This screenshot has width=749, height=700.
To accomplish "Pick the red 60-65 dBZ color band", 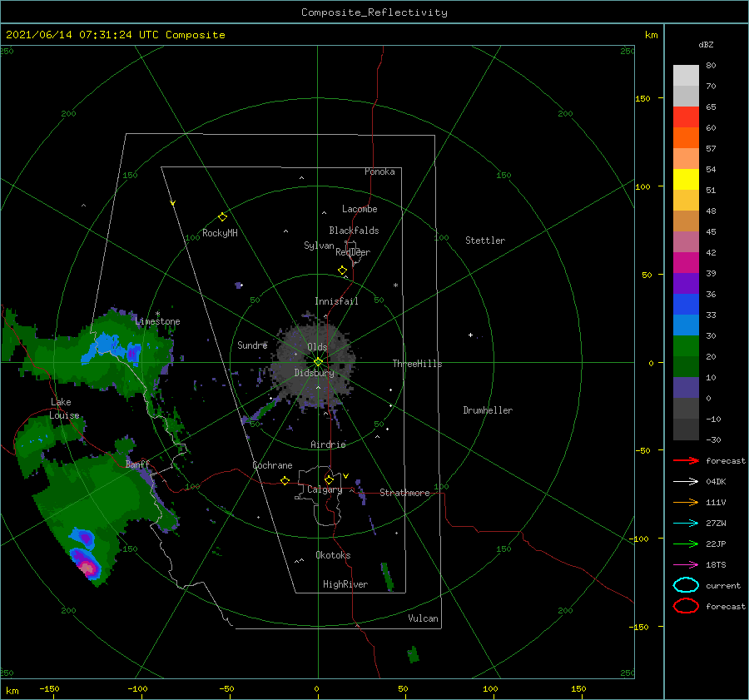I will [686, 117].
